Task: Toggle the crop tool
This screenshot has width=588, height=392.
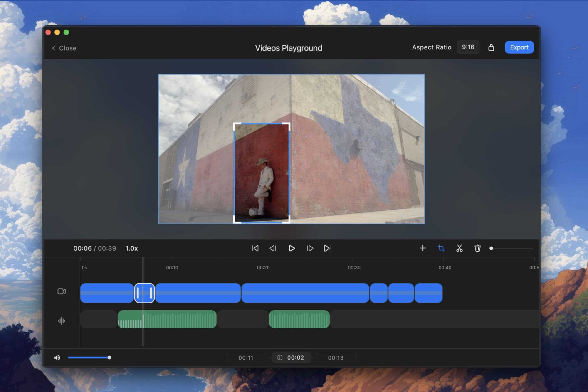Action: pos(441,248)
